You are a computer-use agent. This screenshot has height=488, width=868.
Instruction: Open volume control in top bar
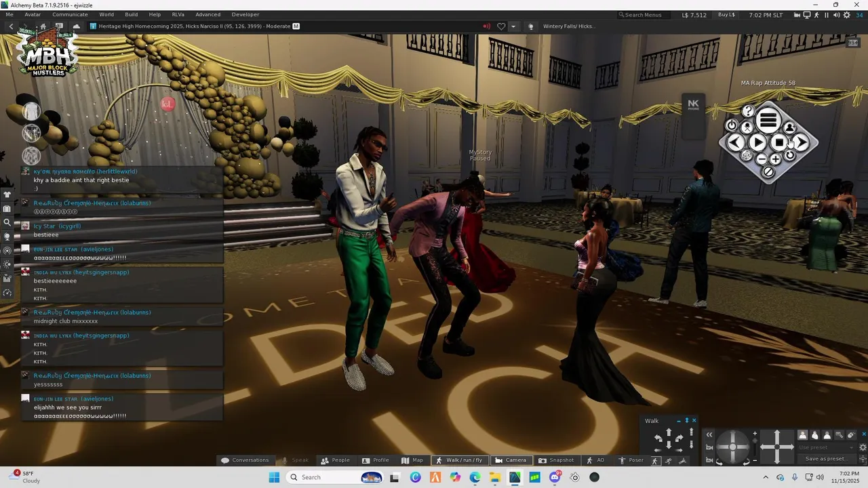pos(837,15)
